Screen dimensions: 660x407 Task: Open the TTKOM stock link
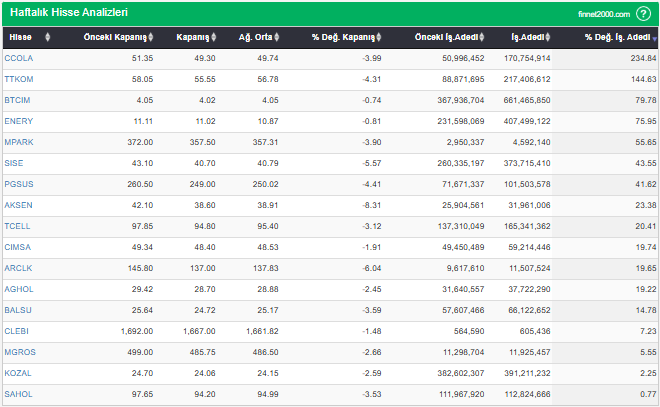pyautogui.click(x=18, y=79)
